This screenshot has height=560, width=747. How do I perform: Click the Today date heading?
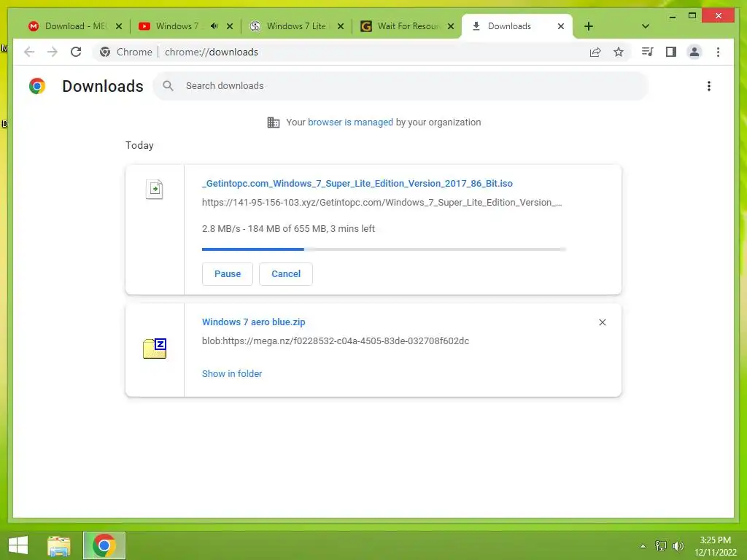[x=139, y=145]
